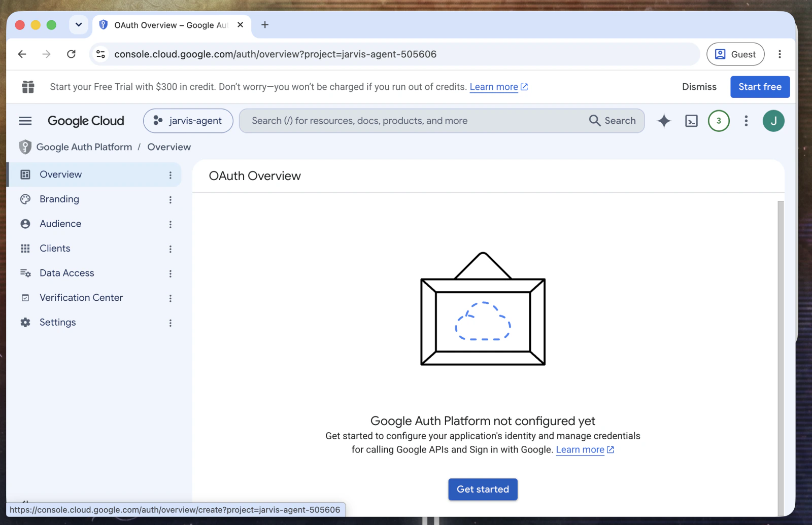Open notifications badge showing 3

tap(719, 121)
